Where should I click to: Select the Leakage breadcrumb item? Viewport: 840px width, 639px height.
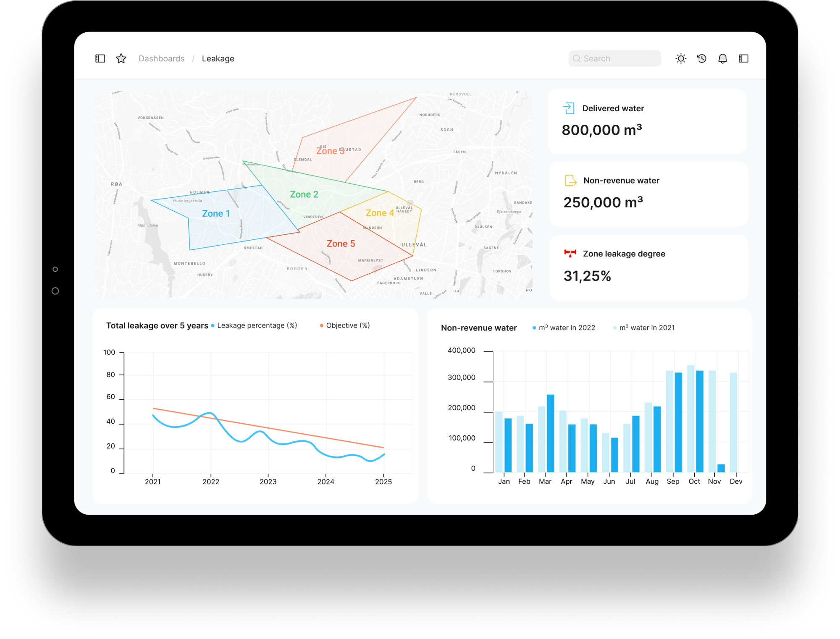[218, 58]
